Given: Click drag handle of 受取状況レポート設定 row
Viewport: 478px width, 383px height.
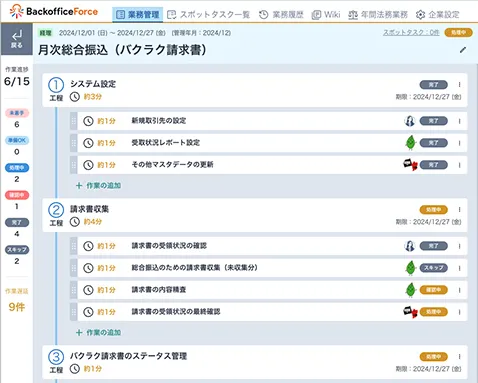Looking at the screenshot, I should pos(74,143).
